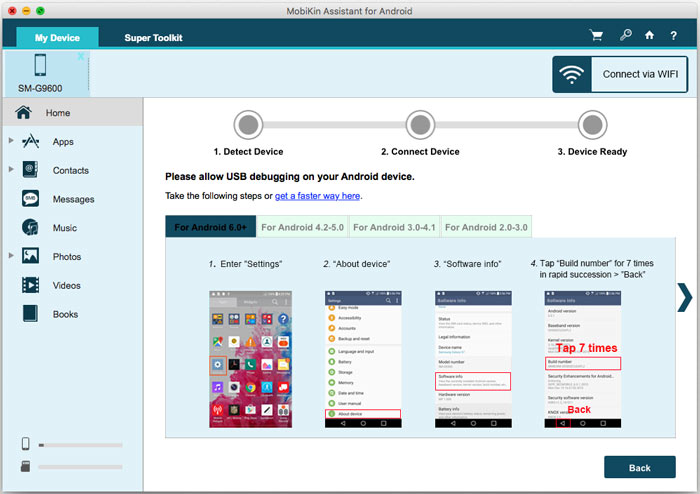Viewport: 700px width, 494px height.
Task: Click '1. Detect Device' label
Action: coord(249,152)
